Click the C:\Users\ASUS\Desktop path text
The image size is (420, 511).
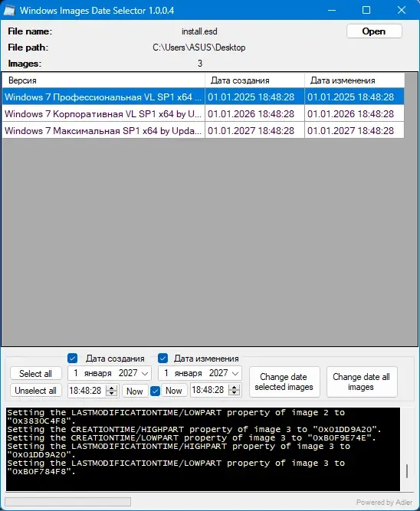tap(199, 47)
